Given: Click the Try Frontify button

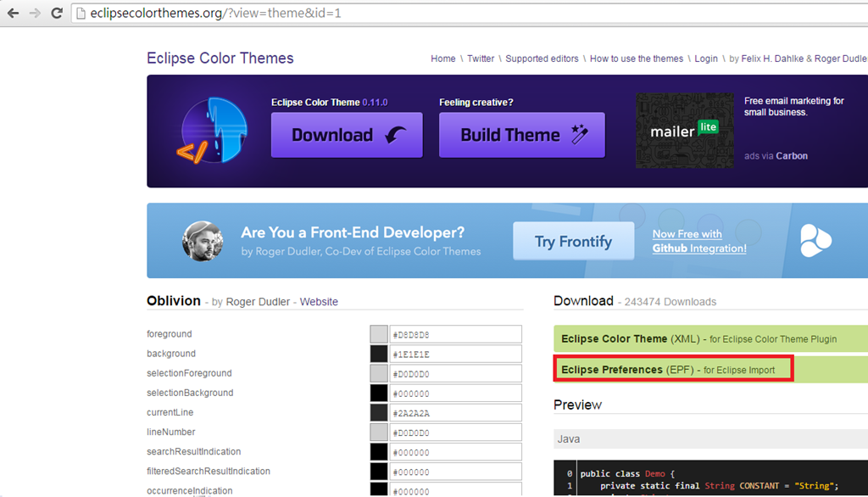Looking at the screenshot, I should pos(574,241).
